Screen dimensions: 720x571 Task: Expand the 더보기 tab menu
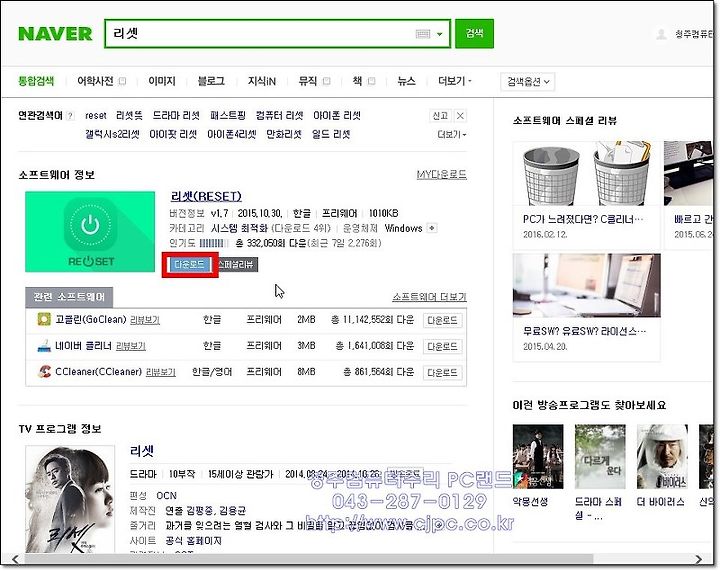click(x=455, y=81)
